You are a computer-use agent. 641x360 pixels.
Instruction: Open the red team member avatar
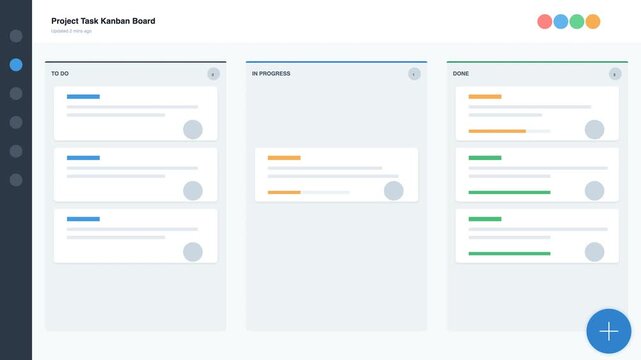[545, 22]
